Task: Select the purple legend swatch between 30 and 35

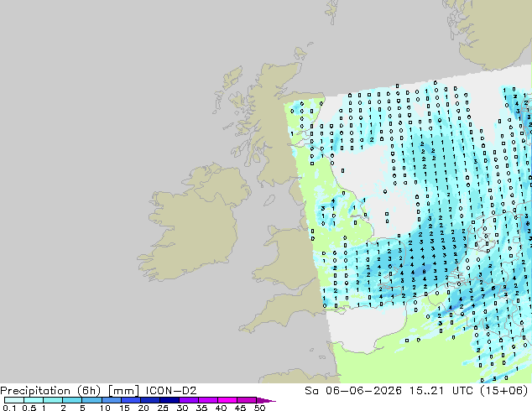Action: (x=188, y=400)
